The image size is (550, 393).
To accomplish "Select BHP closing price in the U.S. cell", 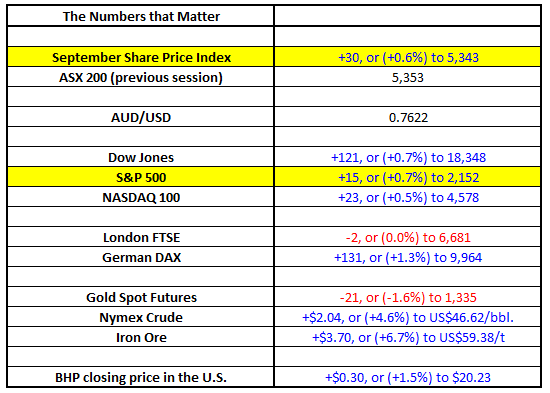I will (141, 377).
